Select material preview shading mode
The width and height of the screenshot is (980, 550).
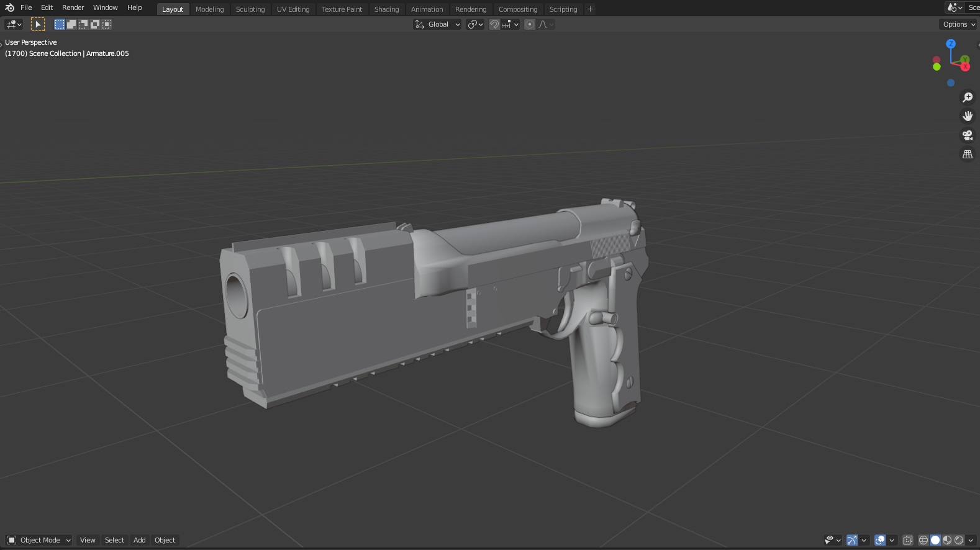coord(947,540)
